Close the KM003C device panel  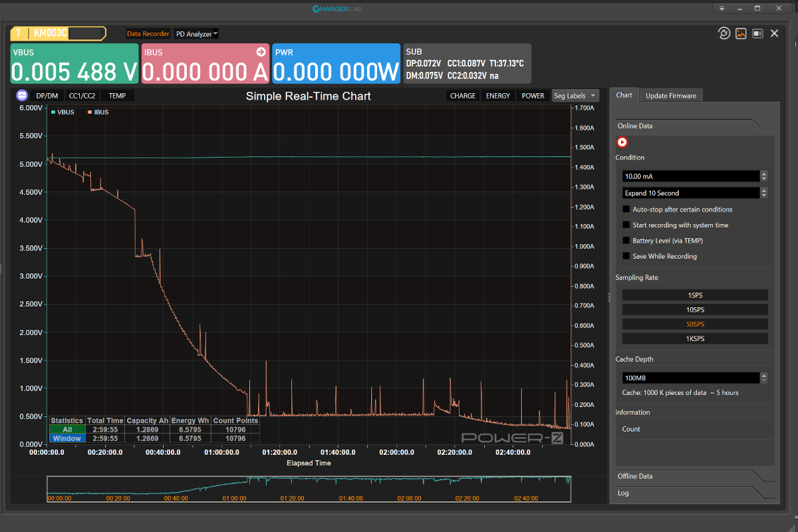774,33
